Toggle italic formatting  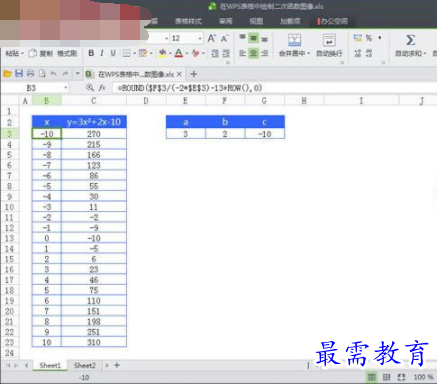102,53
